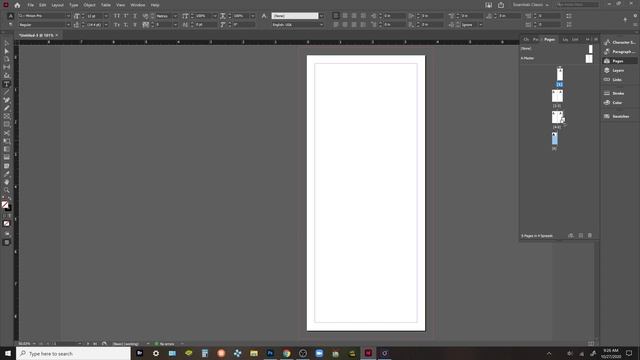Select the Gap tool
Screen dimensions: 640x360
pyautogui.click(x=7, y=67)
